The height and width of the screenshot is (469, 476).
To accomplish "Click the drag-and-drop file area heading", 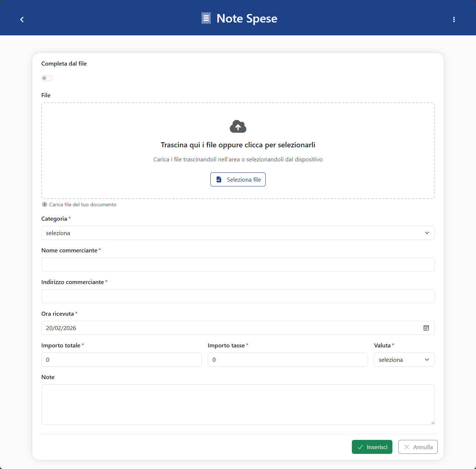I will pyautogui.click(x=238, y=145).
